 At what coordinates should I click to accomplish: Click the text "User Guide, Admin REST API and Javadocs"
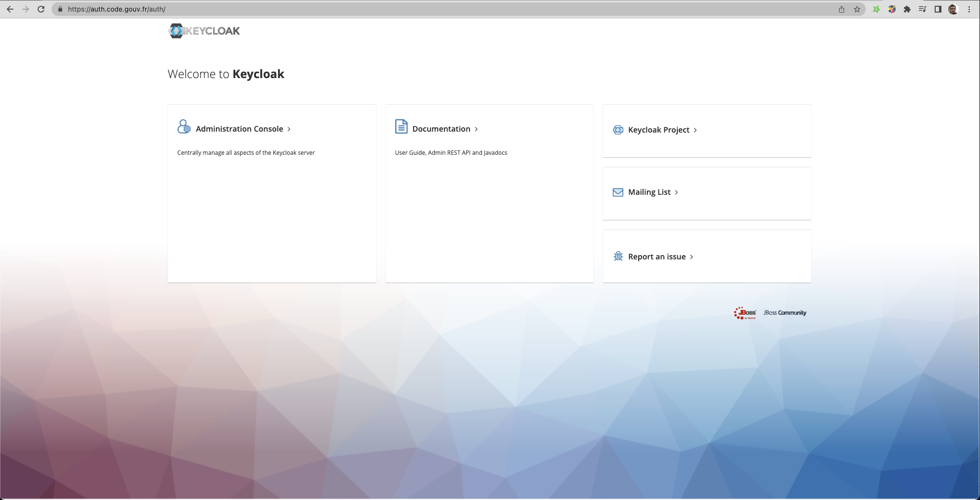coord(451,153)
